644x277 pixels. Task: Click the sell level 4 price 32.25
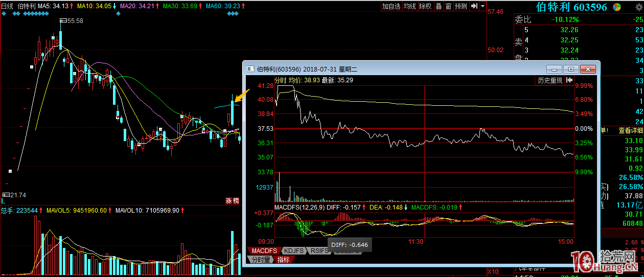(569, 40)
